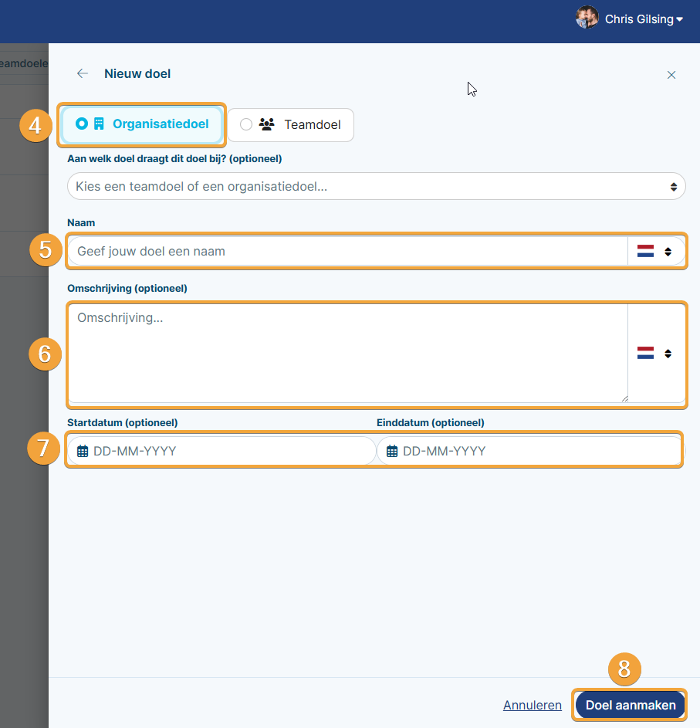Close the Nieuw doel panel
This screenshot has width=700, height=728.
click(671, 75)
